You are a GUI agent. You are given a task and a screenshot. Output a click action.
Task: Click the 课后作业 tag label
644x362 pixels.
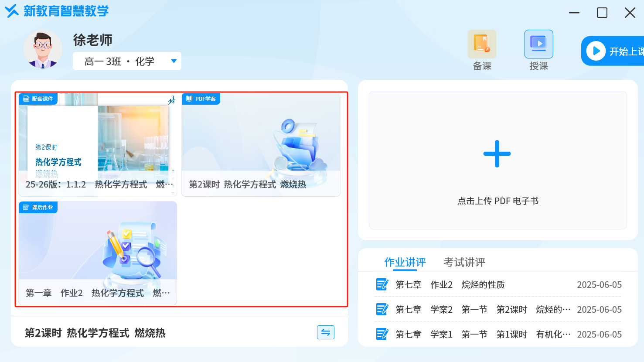point(38,208)
